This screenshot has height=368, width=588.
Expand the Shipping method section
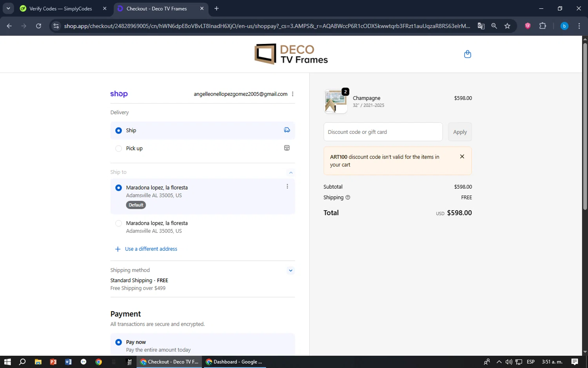tap(290, 270)
